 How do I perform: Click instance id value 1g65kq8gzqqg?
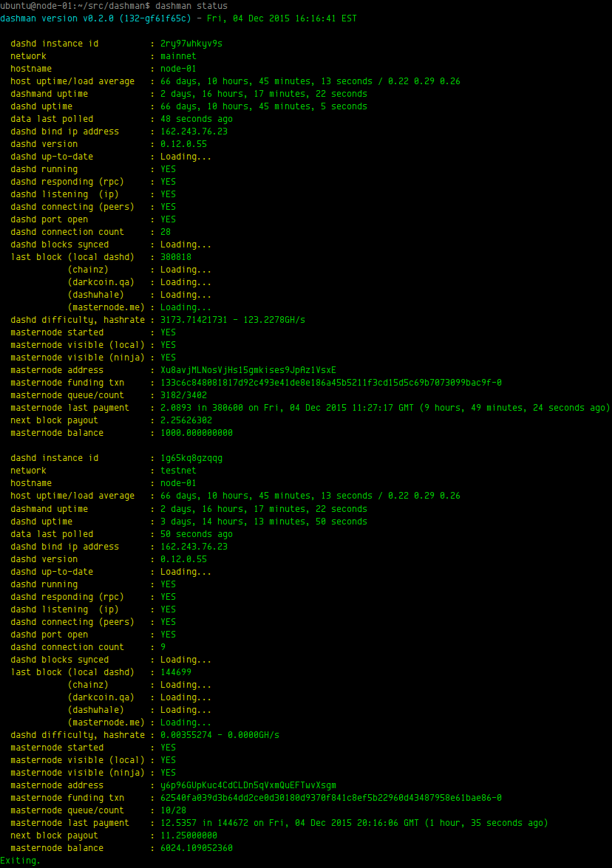[x=191, y=458]
